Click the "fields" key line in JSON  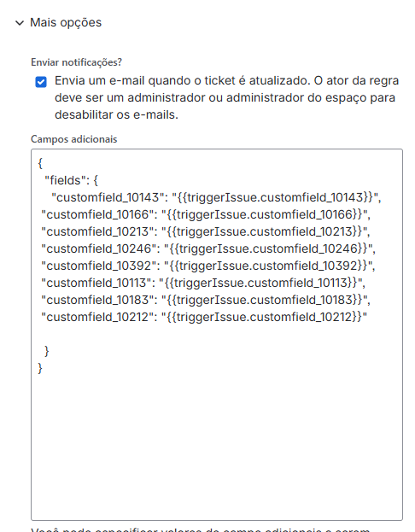pos(71,180)
